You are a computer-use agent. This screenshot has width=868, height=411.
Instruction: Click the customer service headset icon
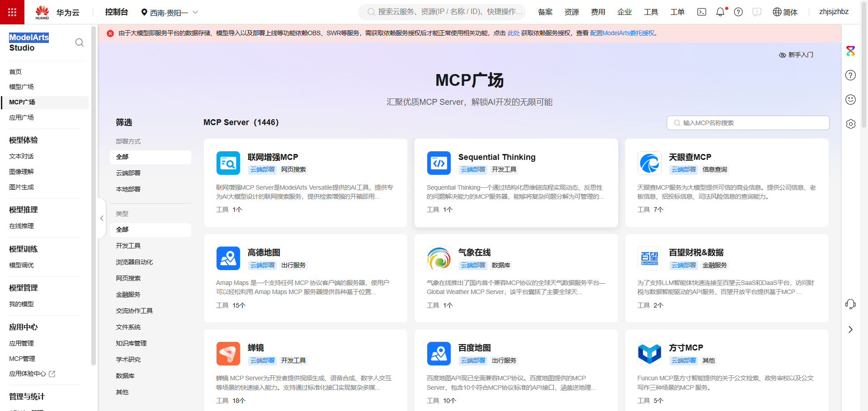850,304
